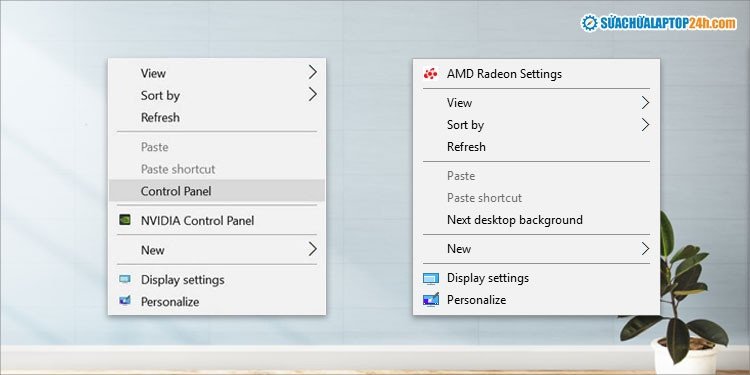
Task: Open AMD Radeon Settings entry
Action: click(536, 74)
